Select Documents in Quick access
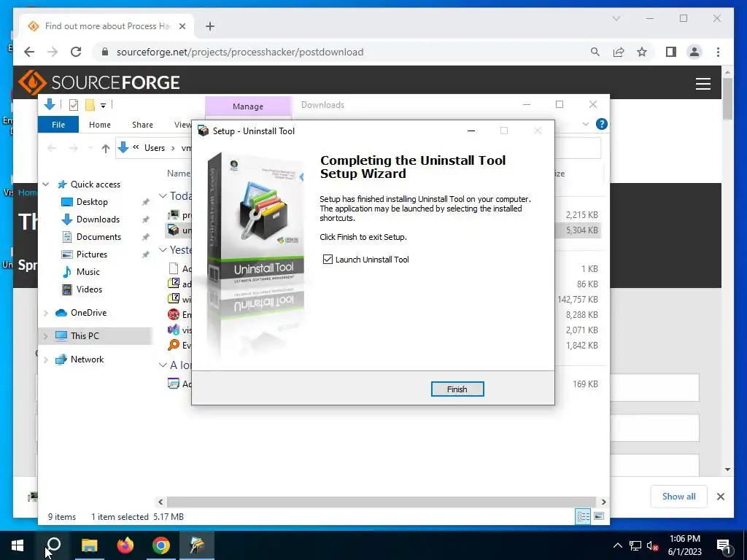The image size is (747, 560). [98, 237]
